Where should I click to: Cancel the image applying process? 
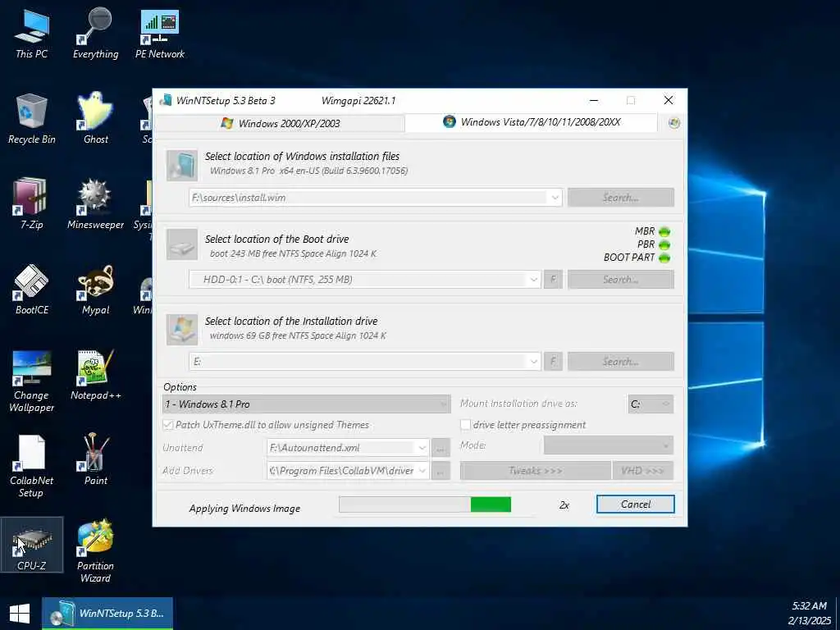coord(636,504)
